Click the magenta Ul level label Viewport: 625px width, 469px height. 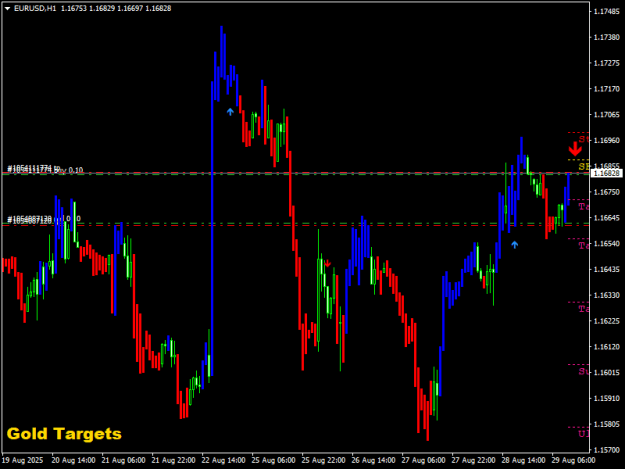click(584, 434)
